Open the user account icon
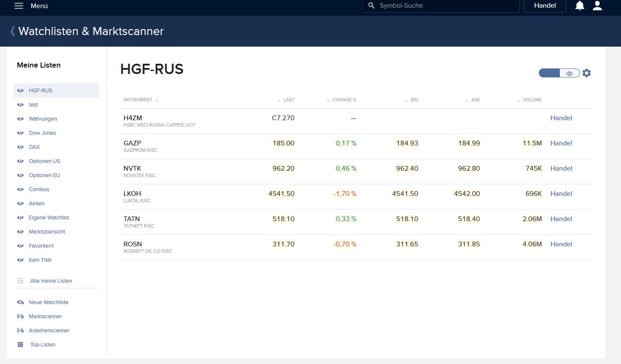This screenshot has width=621, height=364. pyautogui.click(x=597, y=6)
